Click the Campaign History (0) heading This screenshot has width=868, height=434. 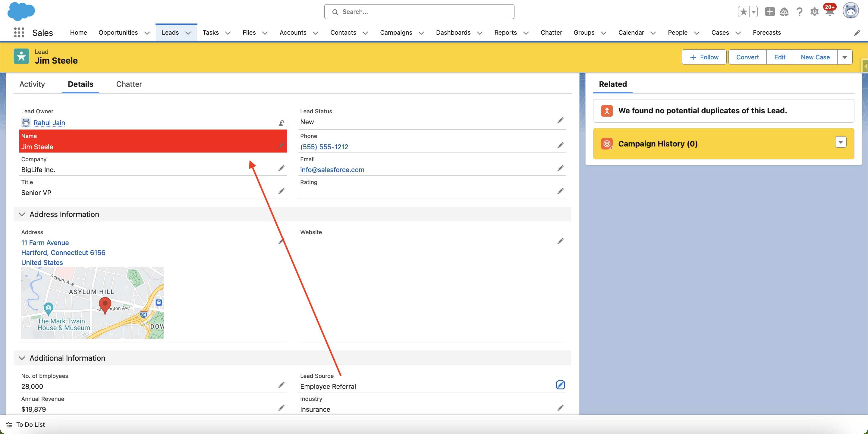[x=658, y=144]
